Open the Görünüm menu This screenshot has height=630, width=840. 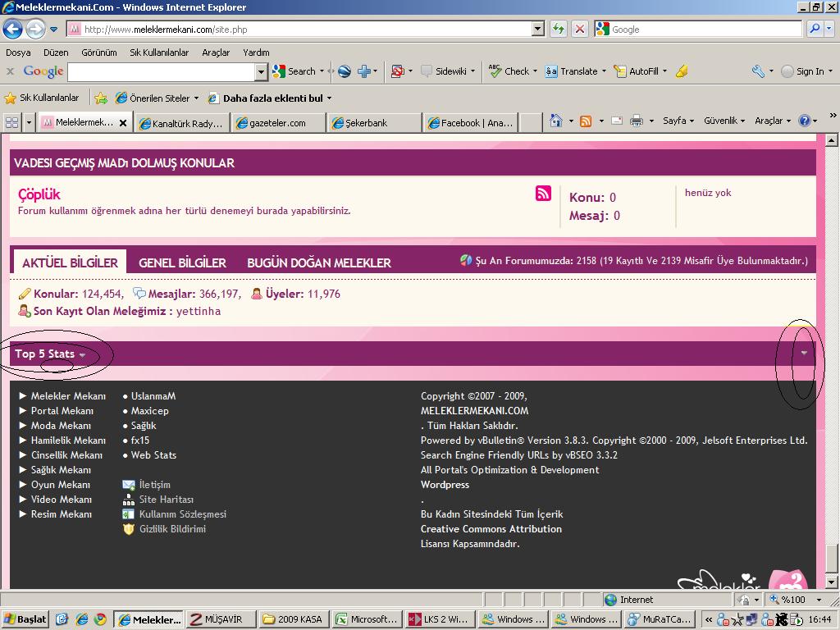click(x=98, y=52)
